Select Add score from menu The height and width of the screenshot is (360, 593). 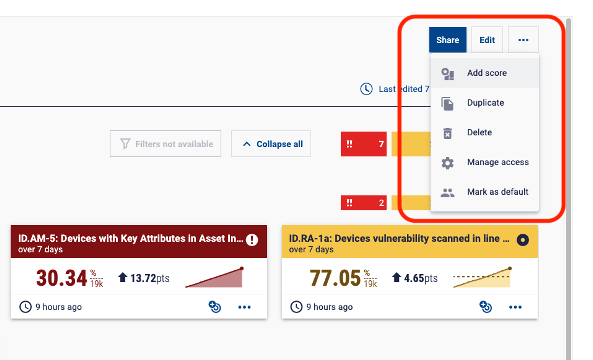coord(485,73)
